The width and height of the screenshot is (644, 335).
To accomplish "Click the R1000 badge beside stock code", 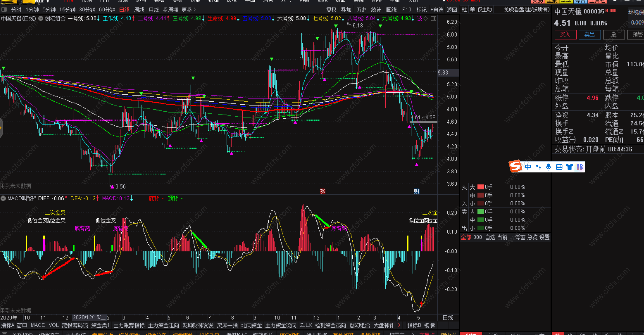I will pyautogui.click(x=611, y=11).
